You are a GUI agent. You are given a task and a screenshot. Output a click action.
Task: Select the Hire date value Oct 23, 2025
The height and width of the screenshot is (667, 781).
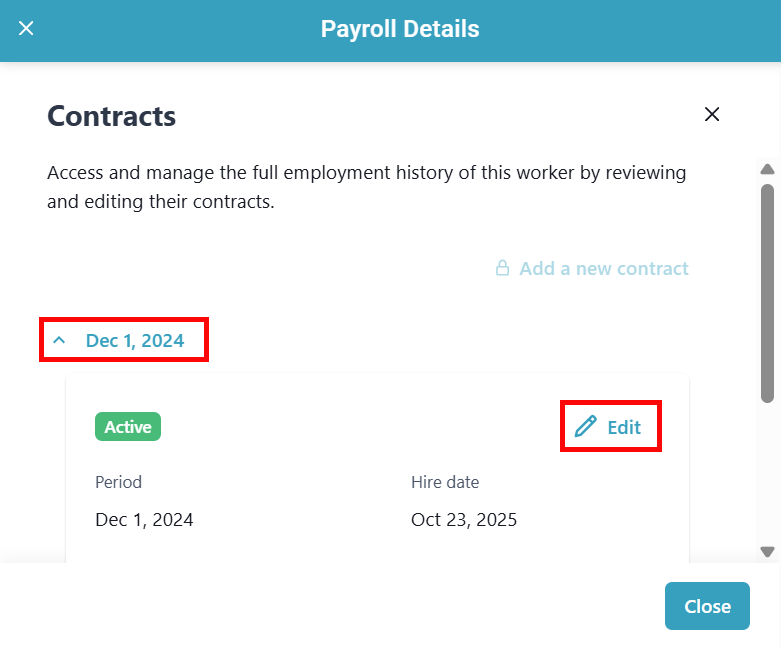464,520
